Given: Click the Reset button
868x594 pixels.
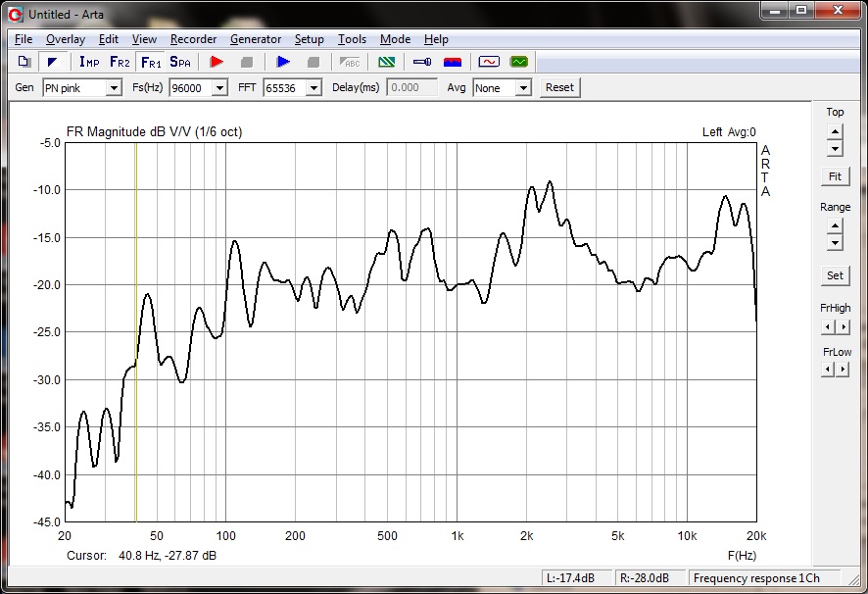Looking at the screenshot, I should click(559, 87).
